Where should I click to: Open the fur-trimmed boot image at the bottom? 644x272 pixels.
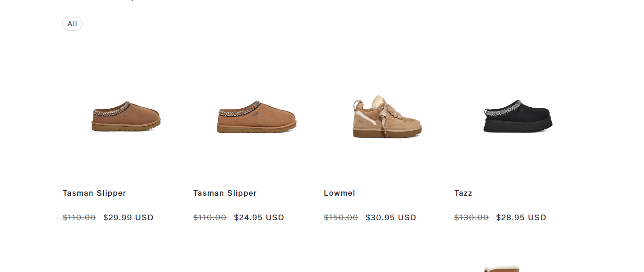(502, 268)
